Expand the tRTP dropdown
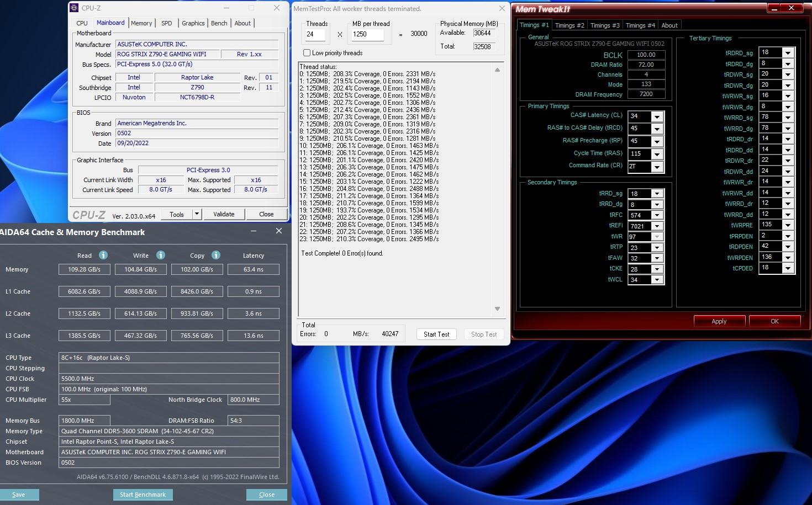The height and width of the screenshot is (505, 812). pyautogui.click(x=657, y=248)
